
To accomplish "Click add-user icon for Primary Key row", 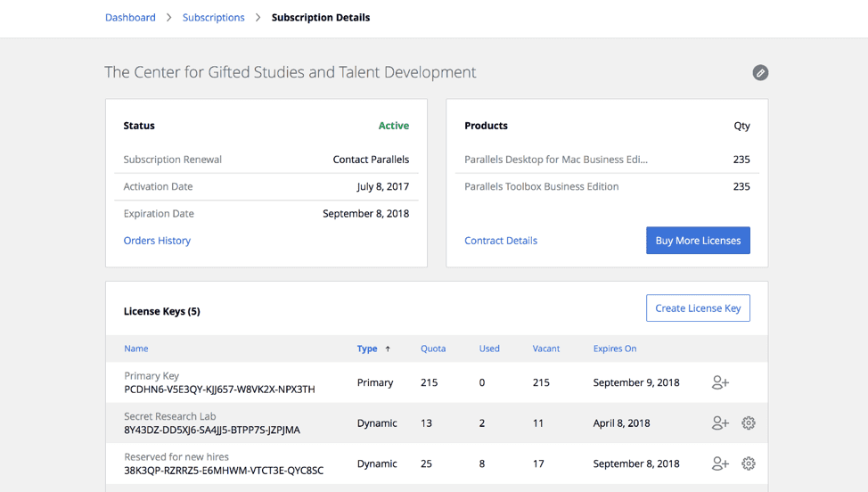I will [720, 382].
